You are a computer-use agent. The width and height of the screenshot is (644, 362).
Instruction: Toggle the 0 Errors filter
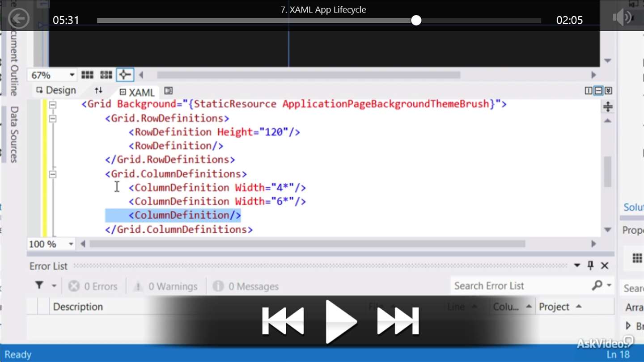pyautogui.click(x=93, y=286)
